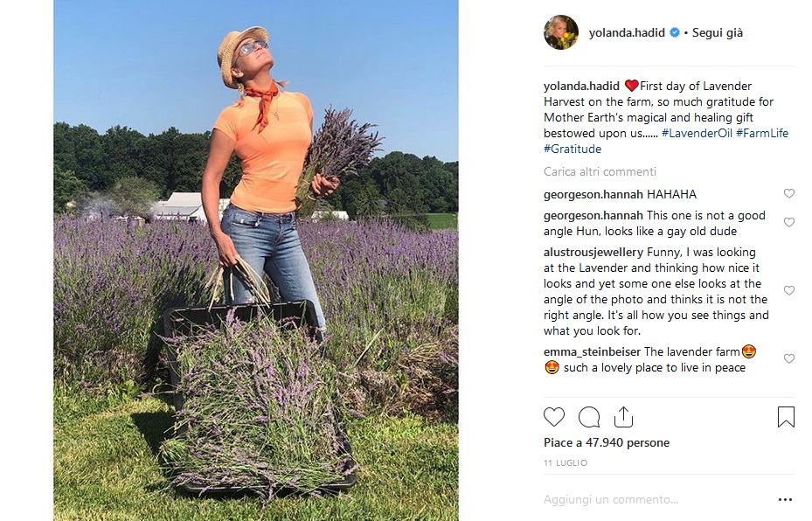This screenshot has height=521, width=812.
Task: Save the post with the bookmark icon
Action: point(786,417)
